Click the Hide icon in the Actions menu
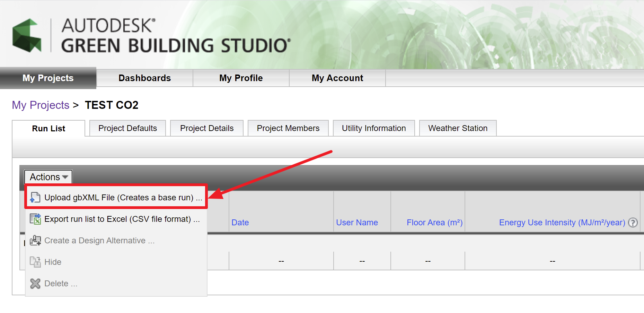 [35, 262]
